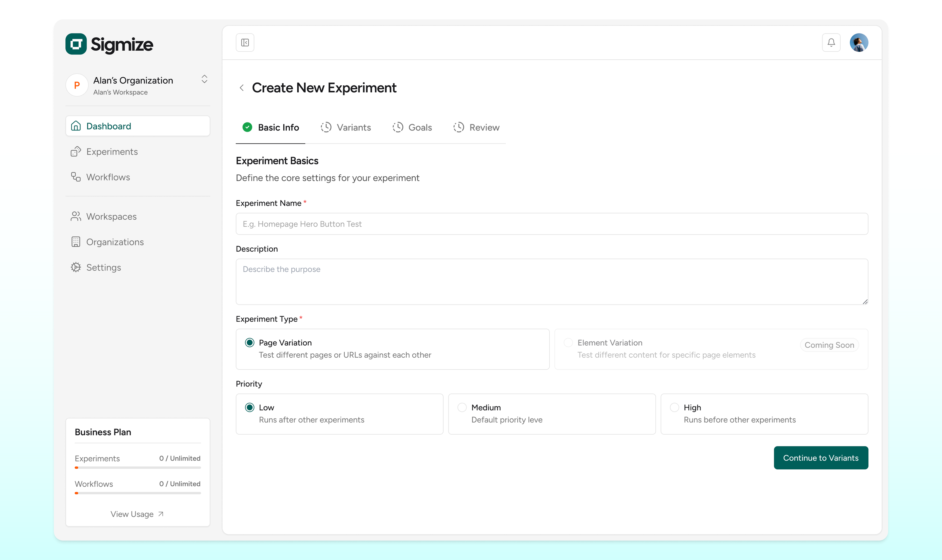
Task: Select Page Variation experiment type
Action: point(250,343)
